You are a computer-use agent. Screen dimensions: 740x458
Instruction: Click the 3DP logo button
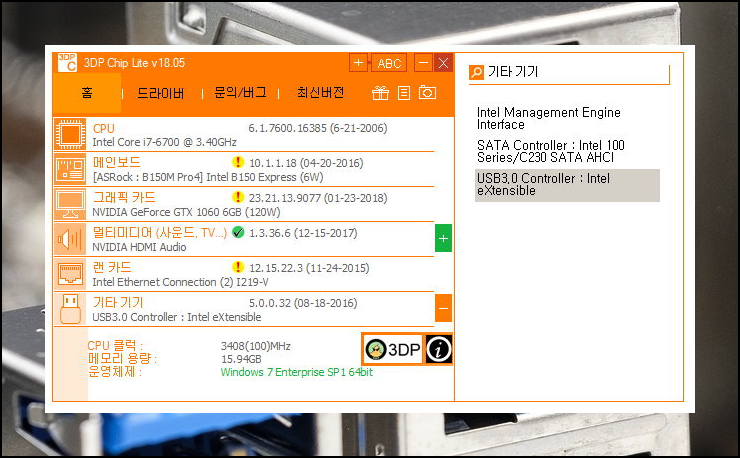tap(393, 349)
